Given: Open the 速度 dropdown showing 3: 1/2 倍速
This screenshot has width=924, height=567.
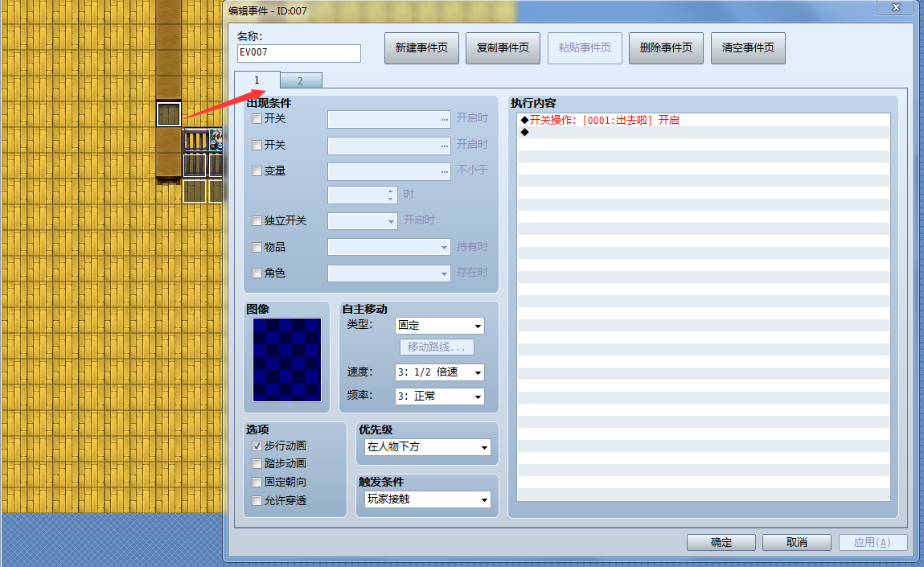Looking at the screenshot, I should click(440, 372).
